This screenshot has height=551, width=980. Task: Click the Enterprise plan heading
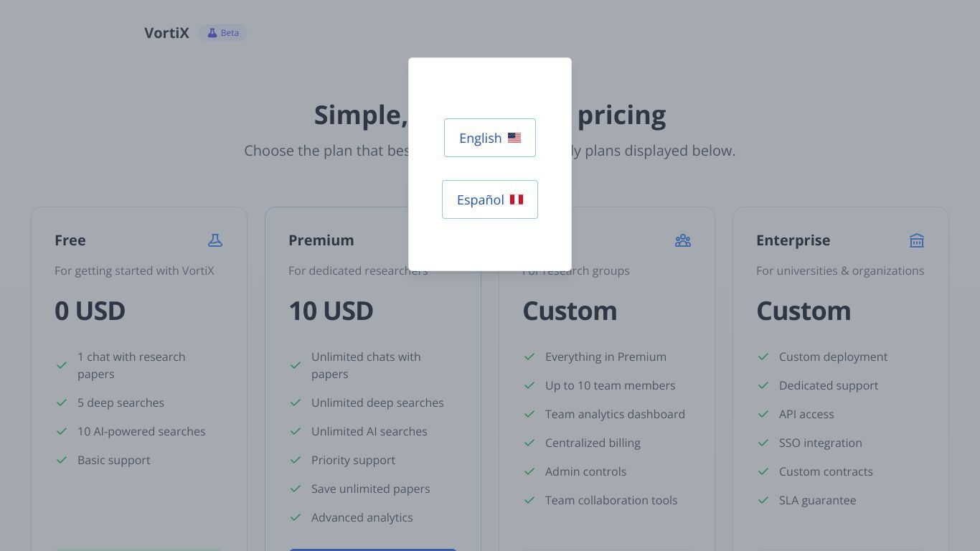coord(793,240)
